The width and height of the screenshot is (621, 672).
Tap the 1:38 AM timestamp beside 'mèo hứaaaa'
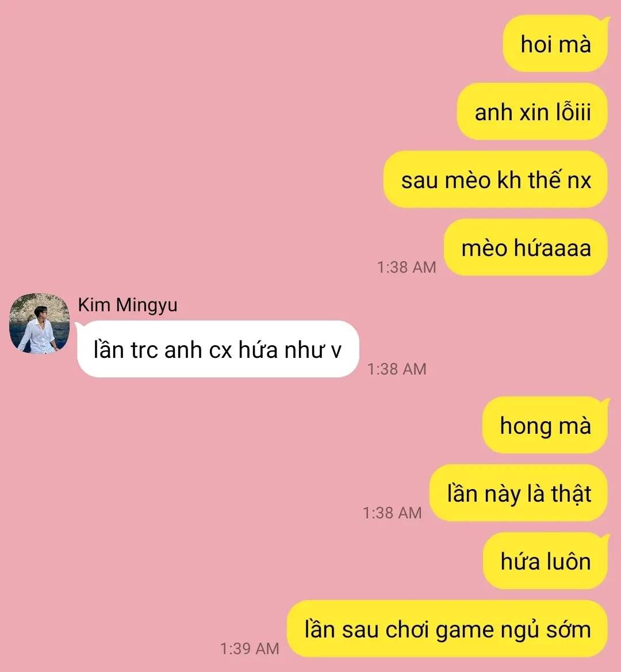click(407, 267)
